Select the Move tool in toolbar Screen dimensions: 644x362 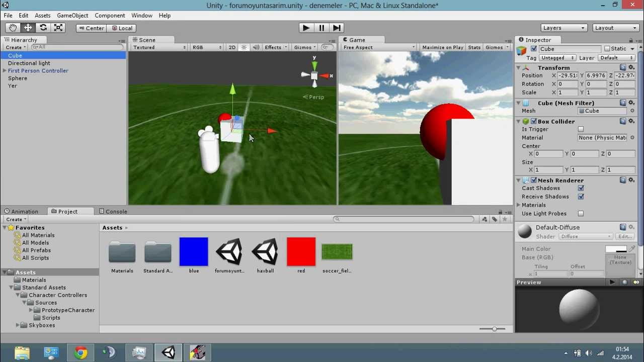coord(28,28)
